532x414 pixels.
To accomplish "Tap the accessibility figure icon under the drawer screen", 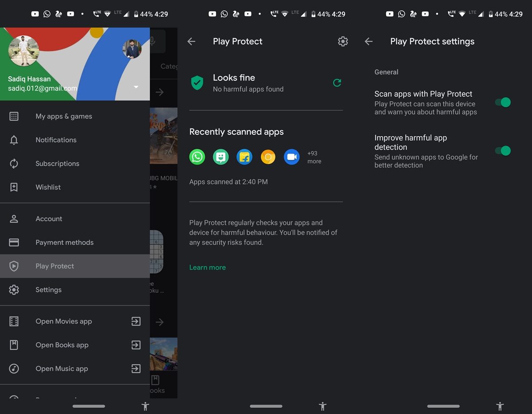I will [x=145, y=406].
